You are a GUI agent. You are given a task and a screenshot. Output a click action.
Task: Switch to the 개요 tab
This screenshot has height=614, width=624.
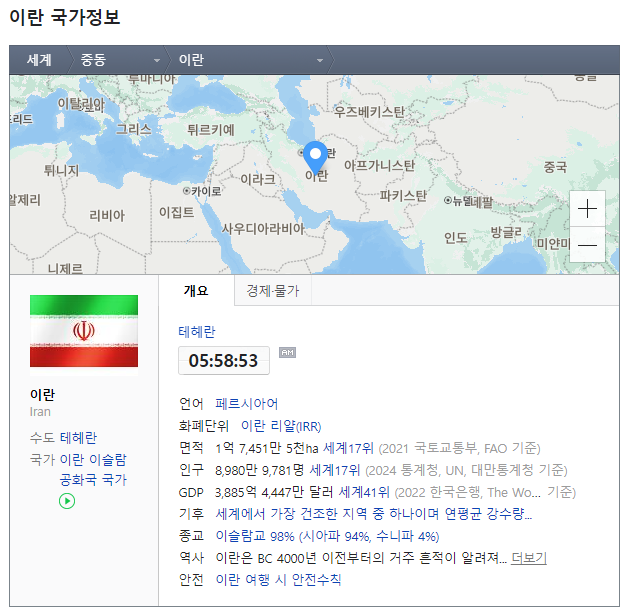point(196,290)
